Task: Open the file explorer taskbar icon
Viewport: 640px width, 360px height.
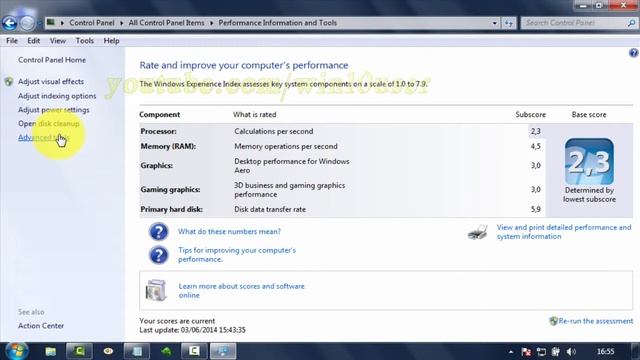Action: 51,351
